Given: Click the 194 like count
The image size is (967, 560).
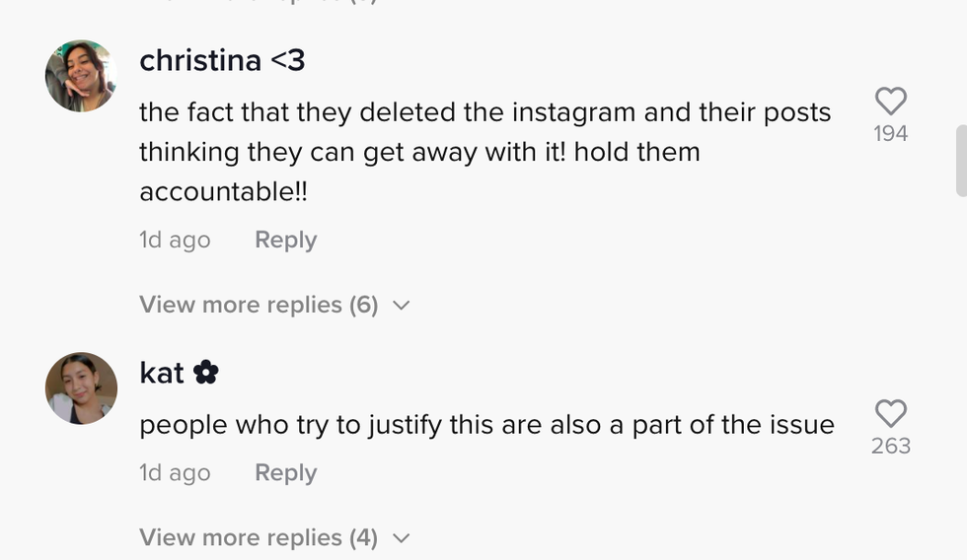Looking at the screenshot, I should (890, 134).
